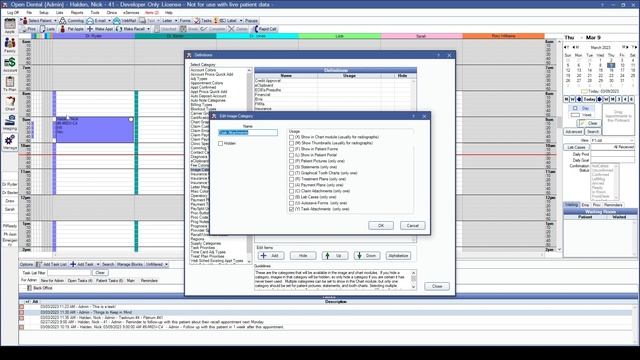Open the Setup menu
The height and width of the screenshot is (360, 640).
44,13
